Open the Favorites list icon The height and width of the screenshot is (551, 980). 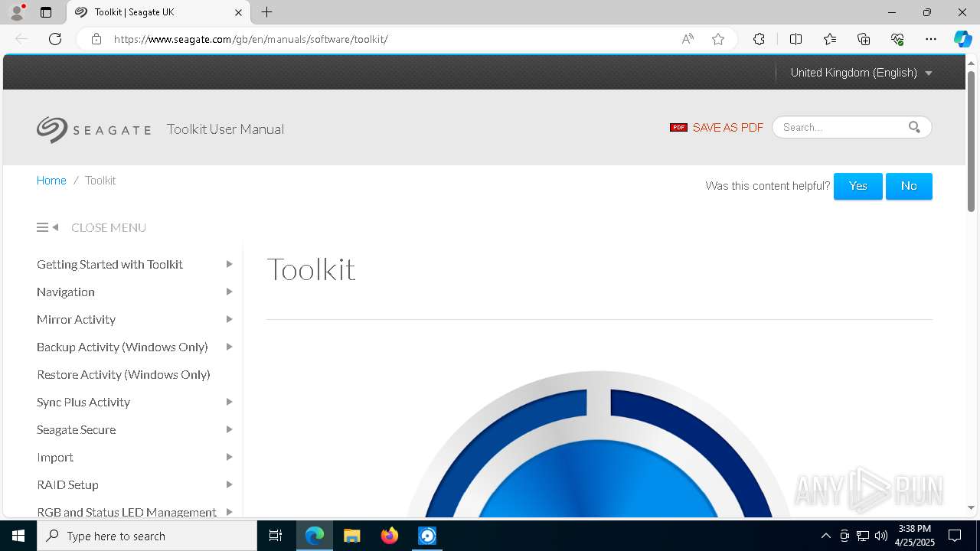coord(830,39)
